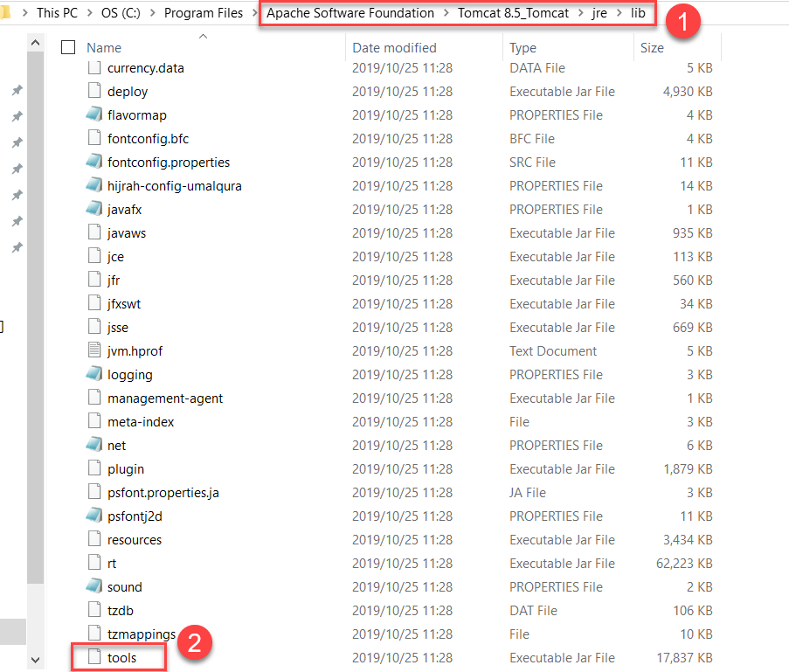The image size is (789, 672).
Task: Toggle the select-all checkbox beside Name
Action: coord(68,47)
